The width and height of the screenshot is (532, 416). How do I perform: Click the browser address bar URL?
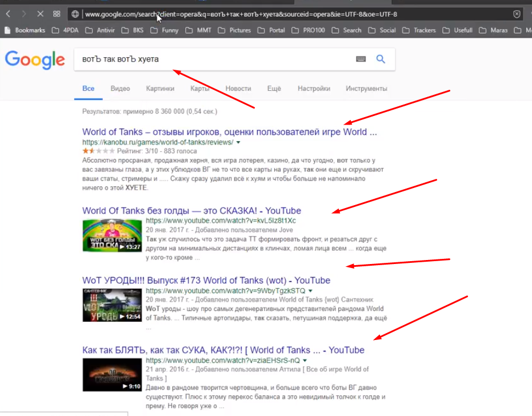pos(241,14)
